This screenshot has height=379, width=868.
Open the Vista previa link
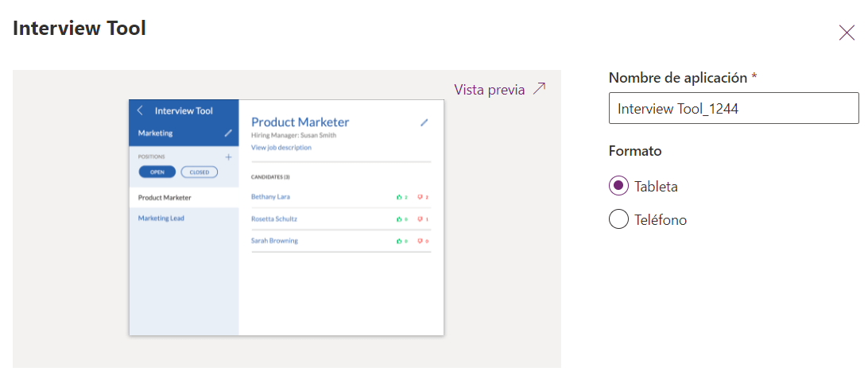(x=490, y=90)
